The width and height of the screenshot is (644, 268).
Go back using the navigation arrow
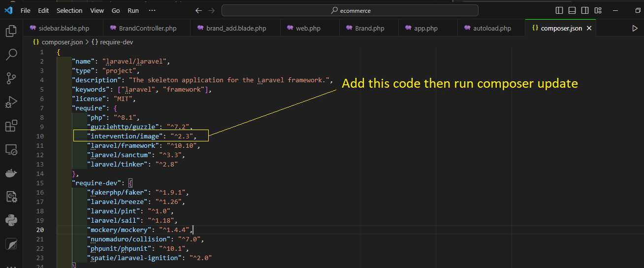tap(198, 10)
